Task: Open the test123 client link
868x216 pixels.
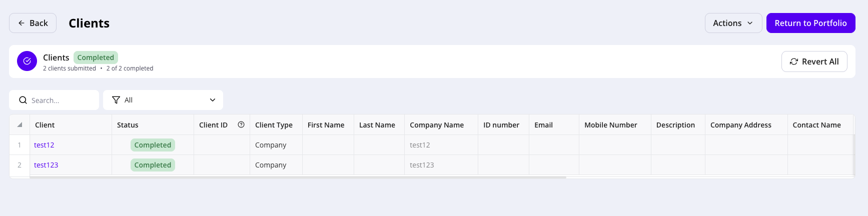Action: click(x=46, y=165)
